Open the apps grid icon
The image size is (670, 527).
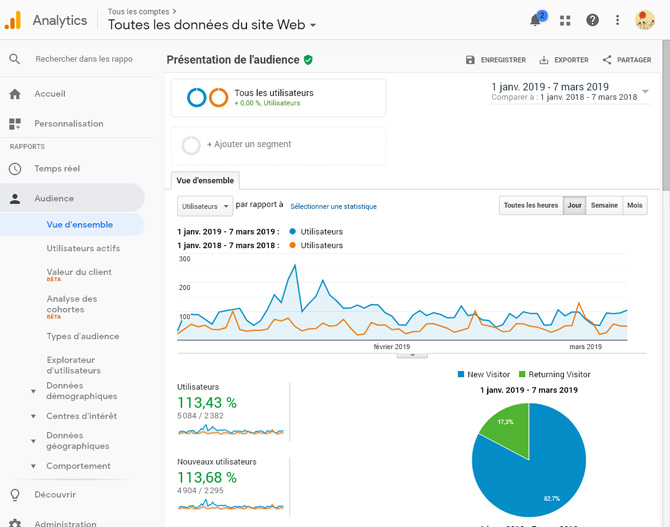click(565, 20)
